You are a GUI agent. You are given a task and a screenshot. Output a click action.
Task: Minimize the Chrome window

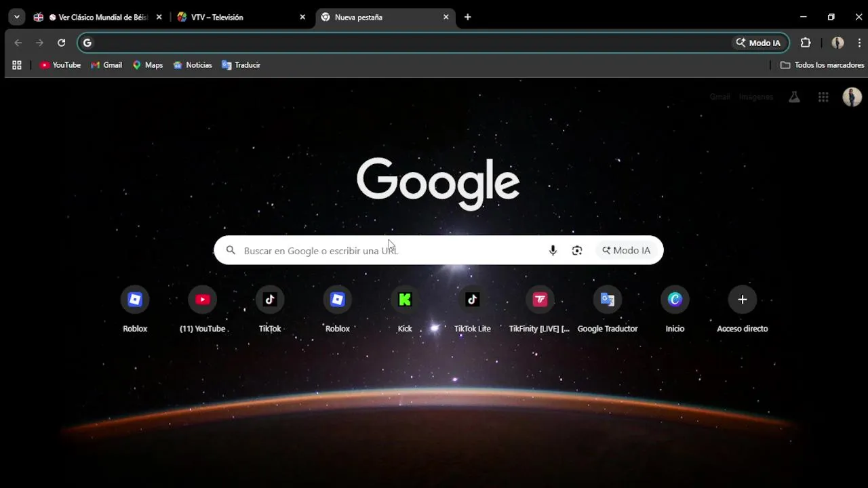tap(803, 17)
